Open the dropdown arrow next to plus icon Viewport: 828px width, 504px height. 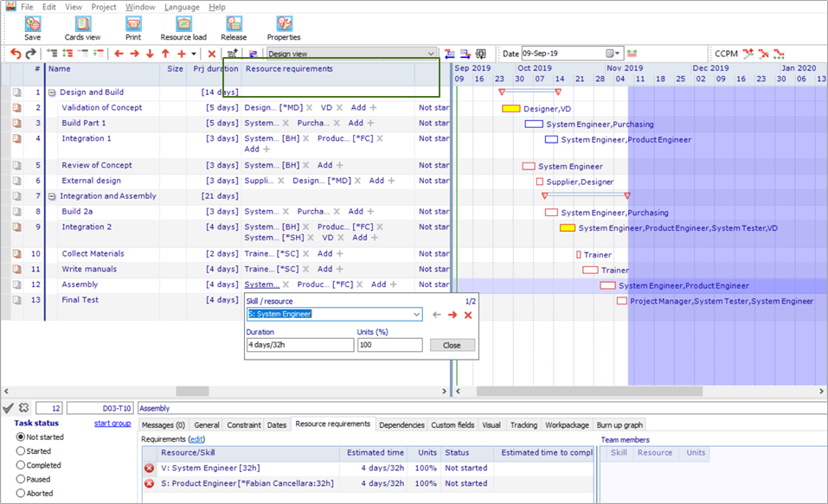[194, 54]
